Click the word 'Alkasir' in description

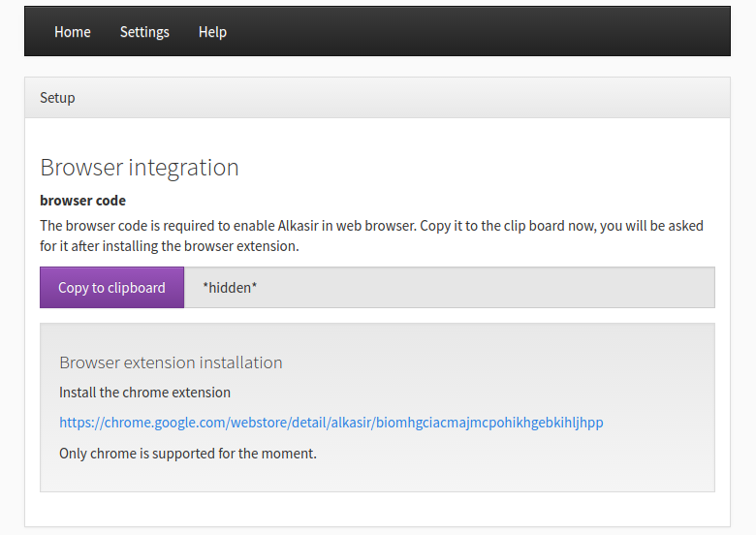click(x=300, y=226)
